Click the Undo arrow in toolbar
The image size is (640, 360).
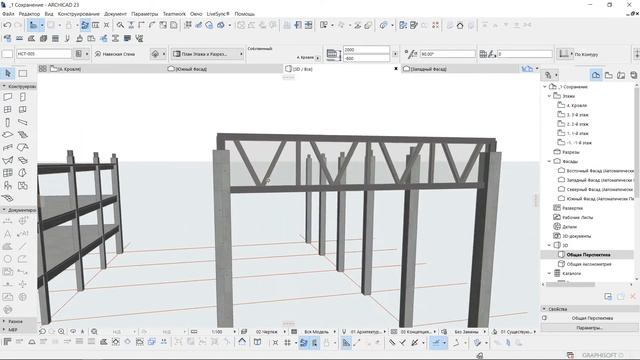click(7, 25)
